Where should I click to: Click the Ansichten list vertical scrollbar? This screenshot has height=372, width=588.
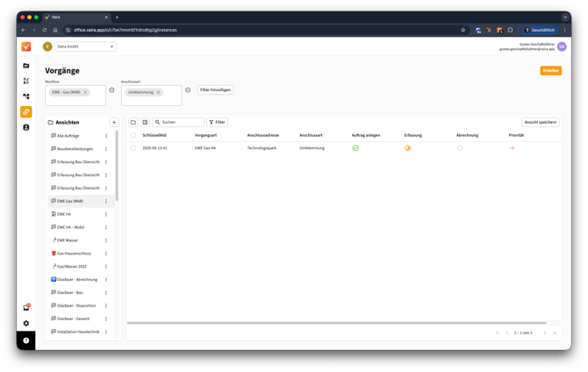pos(117,166)
